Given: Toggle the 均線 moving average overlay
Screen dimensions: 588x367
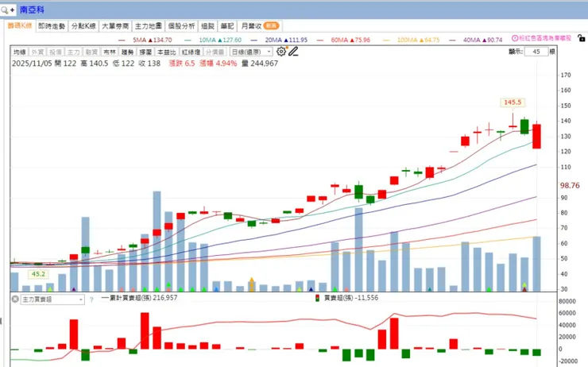Looking at the screenshot, I should tap(20, 52).
